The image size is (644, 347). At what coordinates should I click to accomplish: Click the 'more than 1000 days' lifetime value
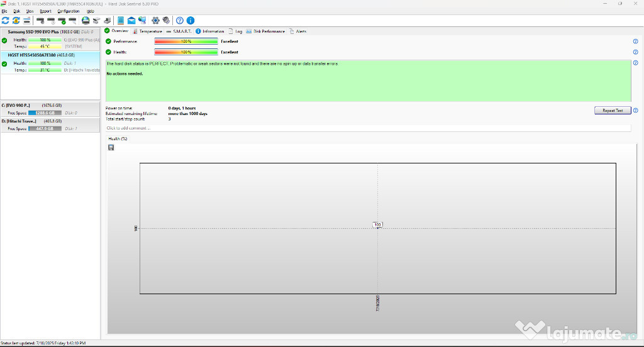coord(187,114)
